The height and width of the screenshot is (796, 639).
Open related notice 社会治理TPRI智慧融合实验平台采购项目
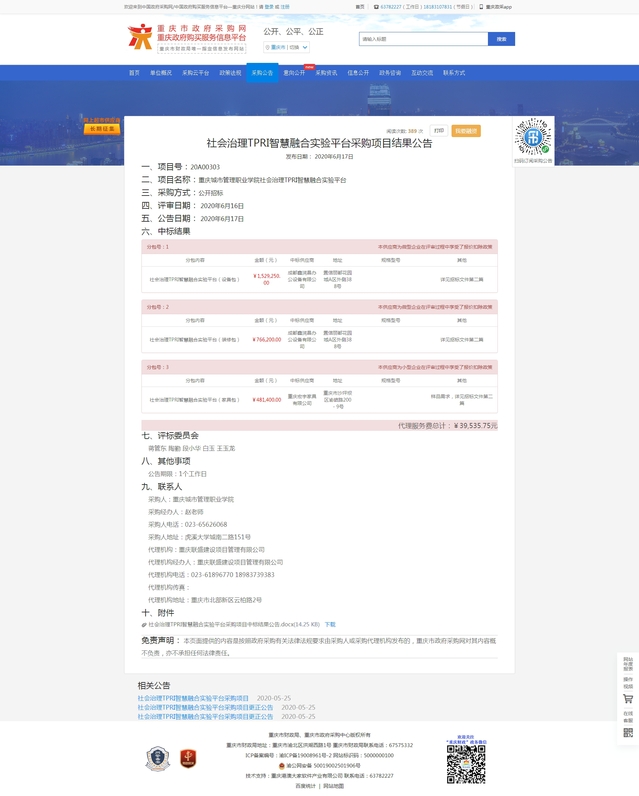tap(193, 699)
